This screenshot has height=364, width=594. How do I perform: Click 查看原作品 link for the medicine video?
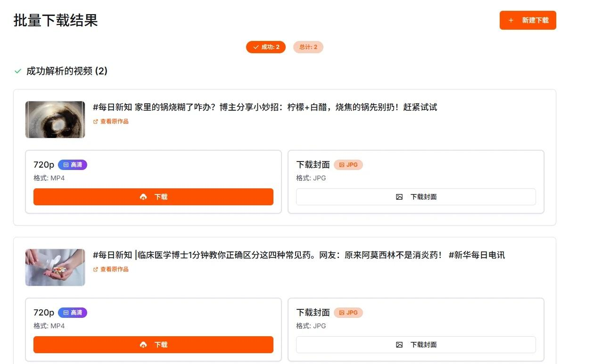coord(114,269)
